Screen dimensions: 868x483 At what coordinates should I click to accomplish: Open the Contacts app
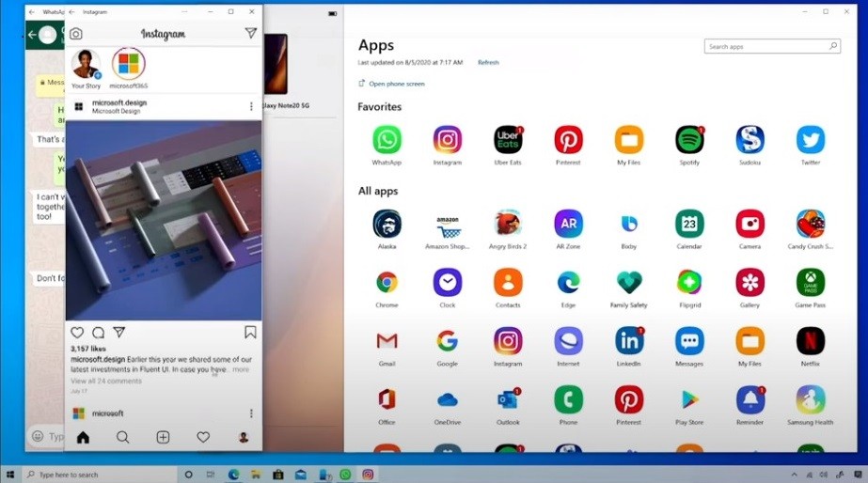(508, 283)
